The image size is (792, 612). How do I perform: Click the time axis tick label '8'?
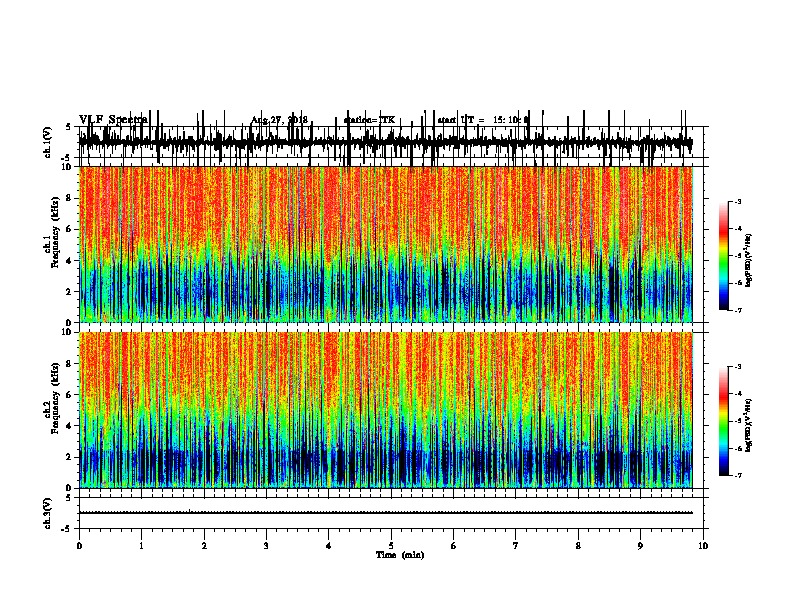point(578,545)
